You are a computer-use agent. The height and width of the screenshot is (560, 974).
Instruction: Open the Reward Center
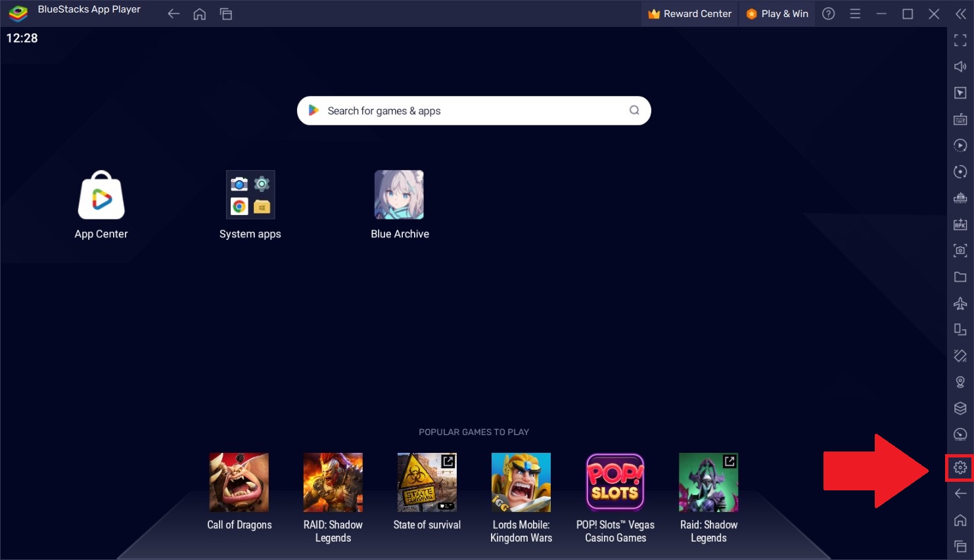click(689, 13)
